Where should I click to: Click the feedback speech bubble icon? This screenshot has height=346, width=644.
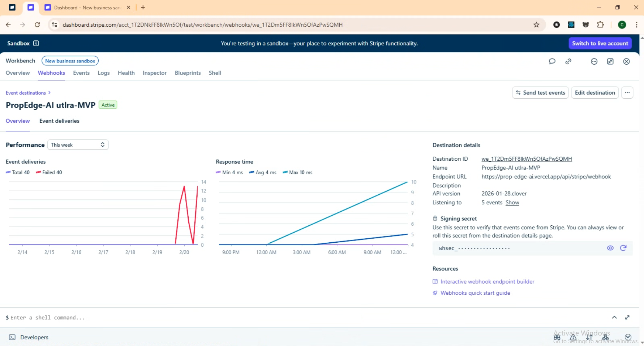point(552,61)
